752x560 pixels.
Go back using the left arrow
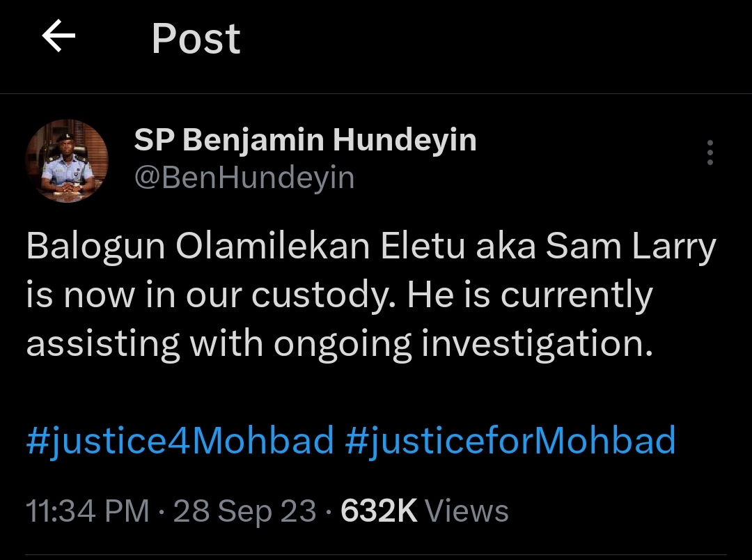coord(58,37)
